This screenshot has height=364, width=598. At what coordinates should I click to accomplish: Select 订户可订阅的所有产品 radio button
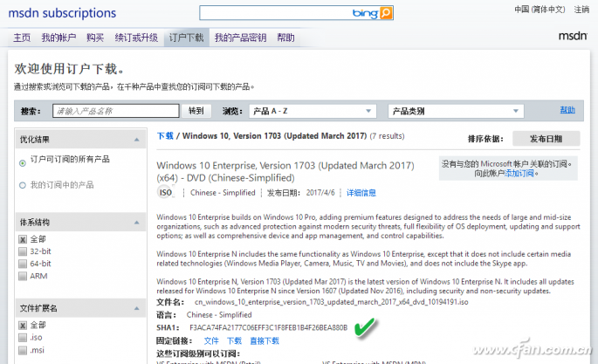23,163
